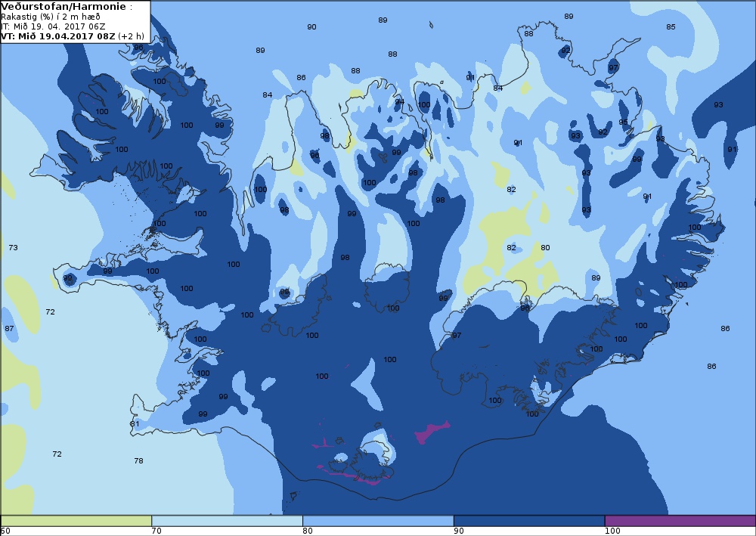Click the humidity value '78' on the map
Screen dimensions: 756x536
[138, 461]
